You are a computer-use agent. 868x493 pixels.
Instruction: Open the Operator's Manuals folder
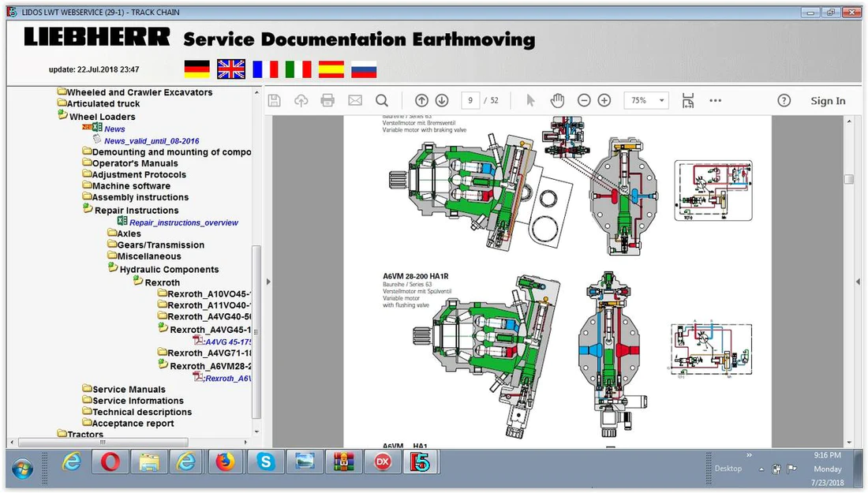(134, 163)
